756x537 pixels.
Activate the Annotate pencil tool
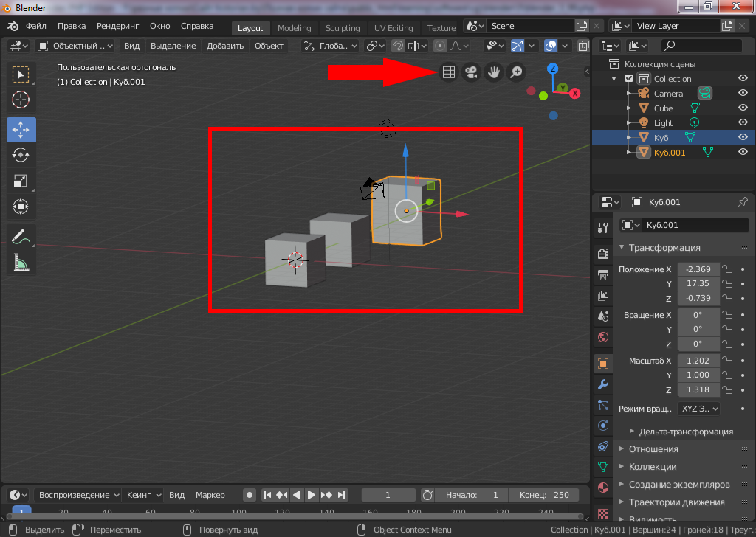21,237
